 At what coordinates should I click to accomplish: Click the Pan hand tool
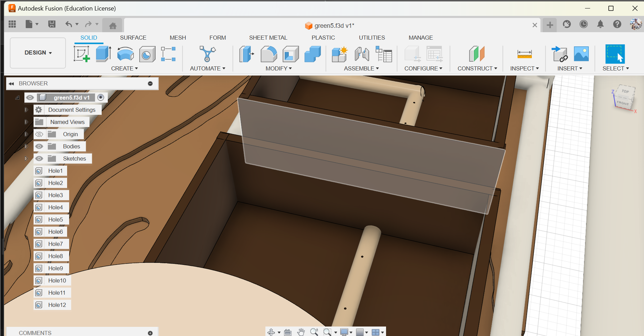click(x=301, y=332)
